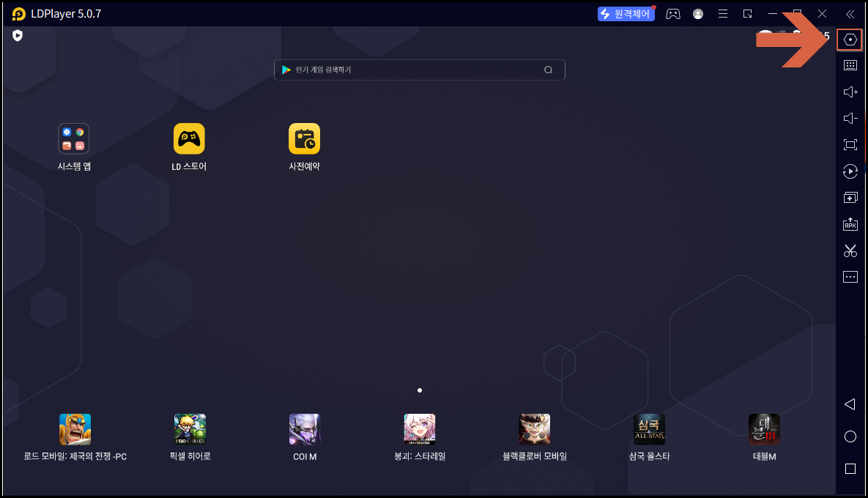Tap the Android home circle button
Screen dimensions: 868x498
(850, 436)
